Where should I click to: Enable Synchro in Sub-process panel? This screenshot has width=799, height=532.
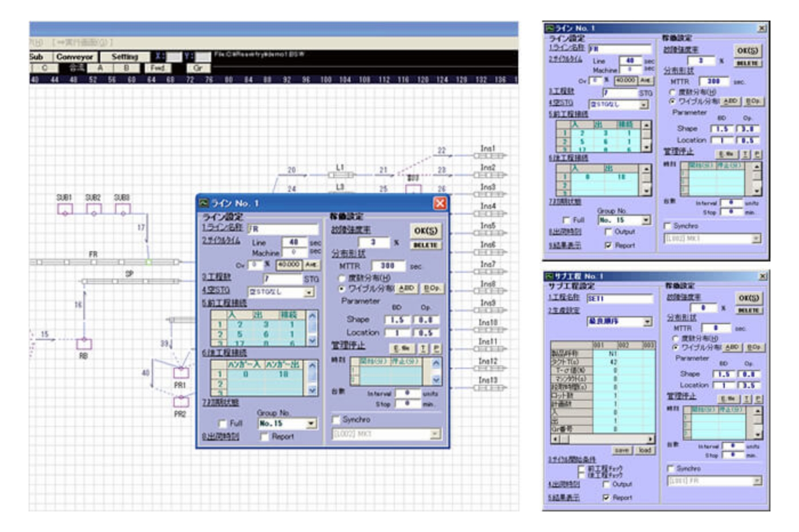[x=671, y=469]
